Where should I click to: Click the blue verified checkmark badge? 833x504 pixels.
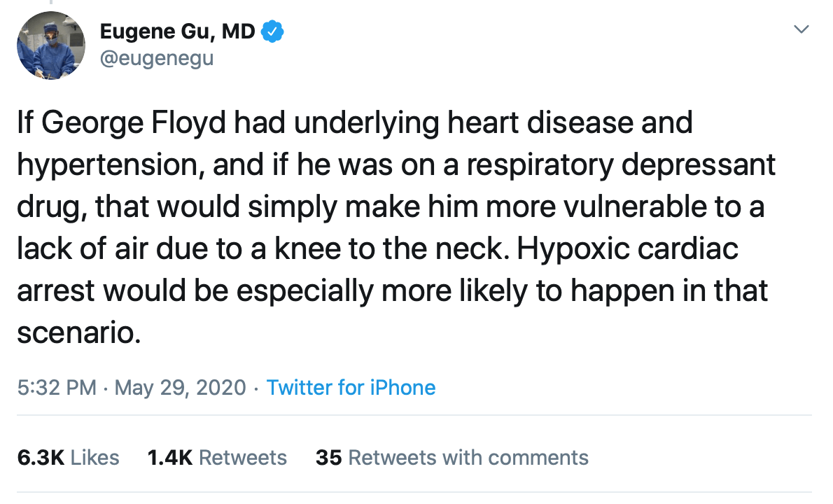click(x=272, y=32)
